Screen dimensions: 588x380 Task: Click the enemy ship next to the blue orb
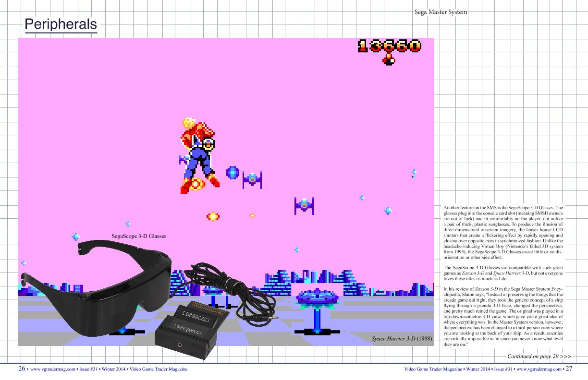click(252, 179)
